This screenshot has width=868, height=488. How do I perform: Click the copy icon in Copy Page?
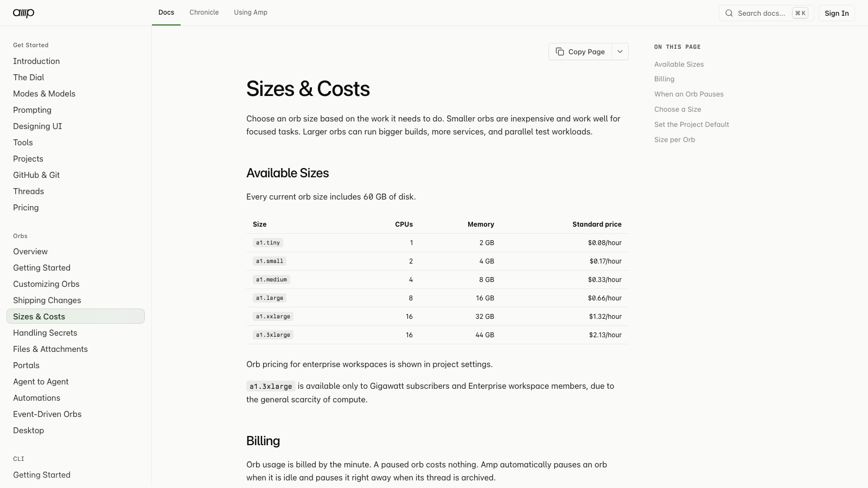coord(560,52)
